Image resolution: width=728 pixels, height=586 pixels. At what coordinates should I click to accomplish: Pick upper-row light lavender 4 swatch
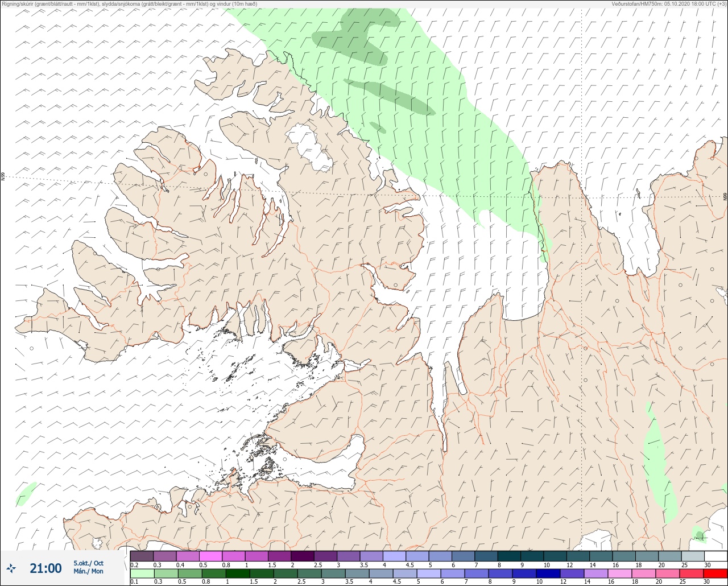point(394,556)
